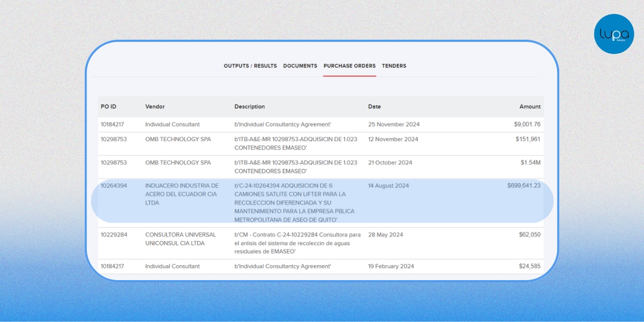This screenshot has width=644, height=322.
Task: Click the OMB Technology SPA vendor dated 12 November
Action: click(178, 140)
